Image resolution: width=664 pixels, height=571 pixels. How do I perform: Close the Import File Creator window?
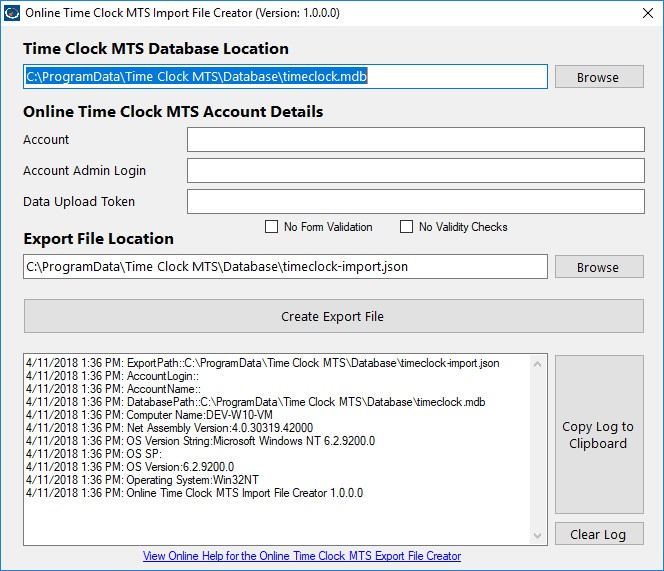tap(647, 13)
